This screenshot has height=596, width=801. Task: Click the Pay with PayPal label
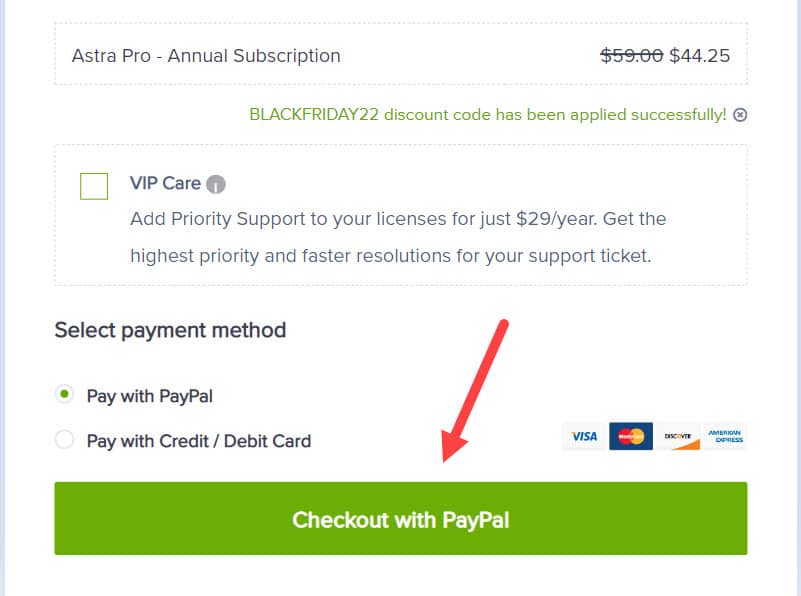(150, 396)
